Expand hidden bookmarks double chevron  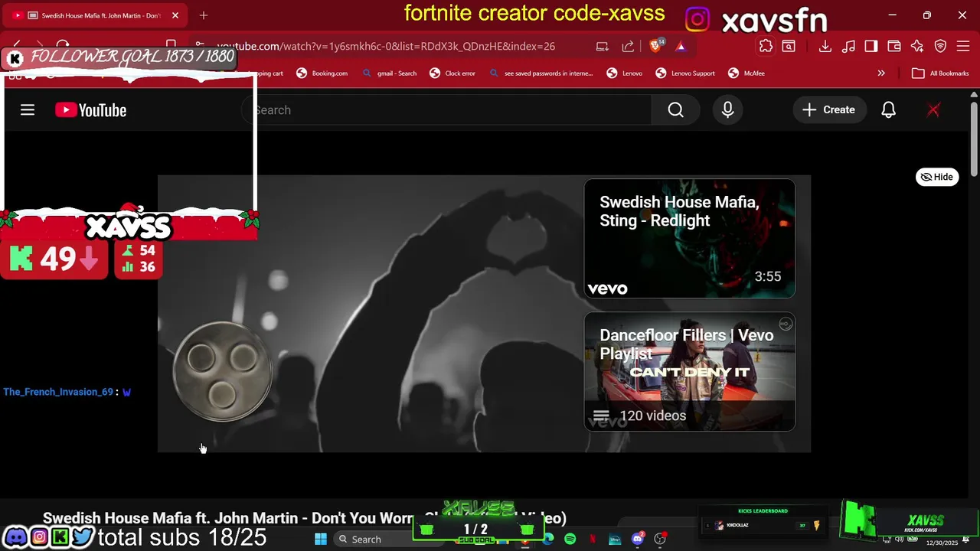(881, 73)
